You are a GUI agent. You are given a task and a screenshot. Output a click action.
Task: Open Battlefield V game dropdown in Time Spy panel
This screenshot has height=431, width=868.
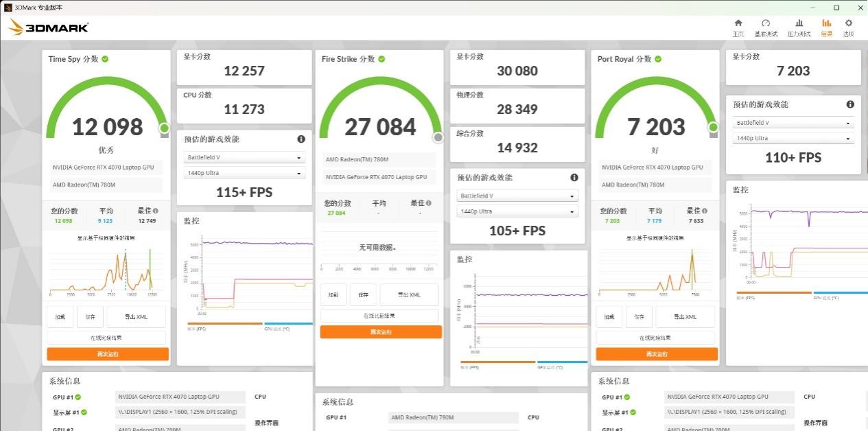[x=244, y=157]
